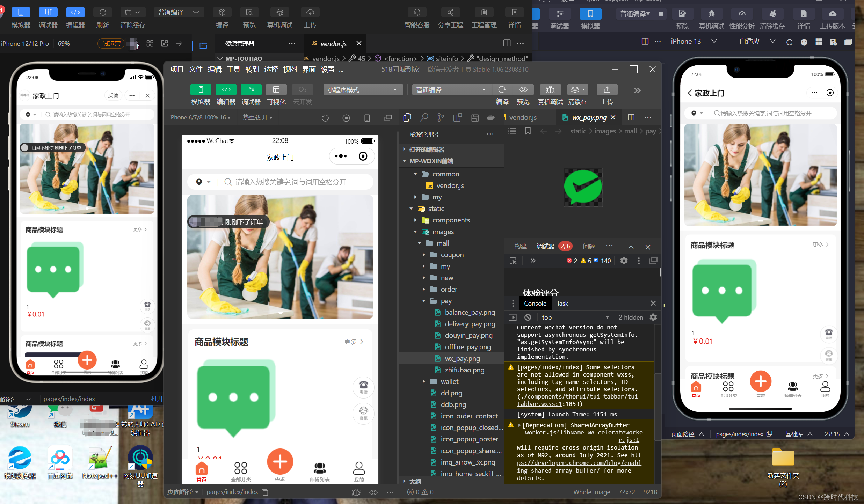The image size is (864, 504).
Task: Click the clear console icon
Action: point(528,317)
